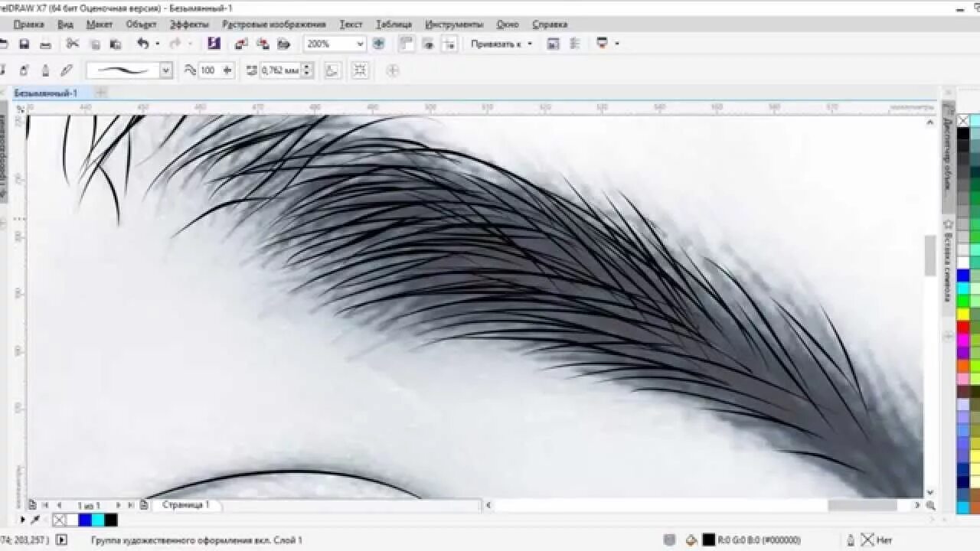Toggle the show grid button
The image size is (980, 551).
428,44
